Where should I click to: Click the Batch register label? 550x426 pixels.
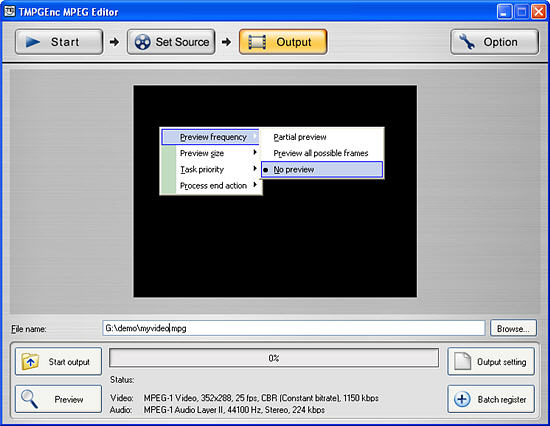(502, 399)
